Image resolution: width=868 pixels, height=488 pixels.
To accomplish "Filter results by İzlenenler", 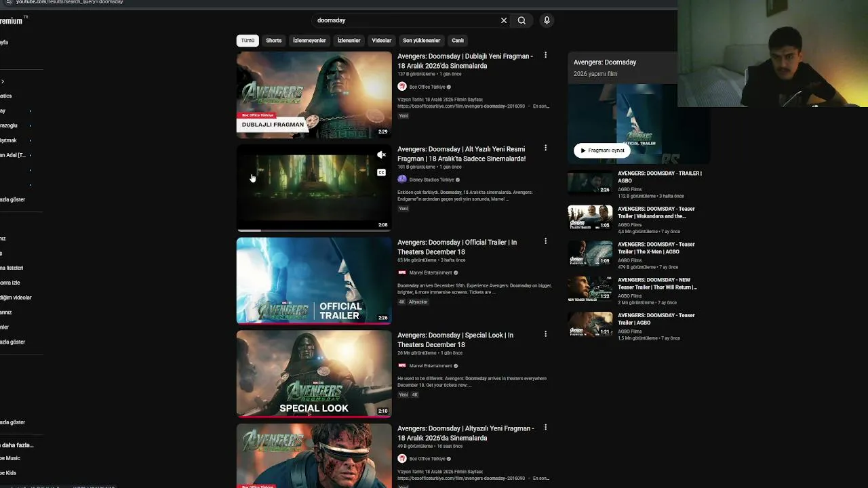I will [x=349, y=41].
